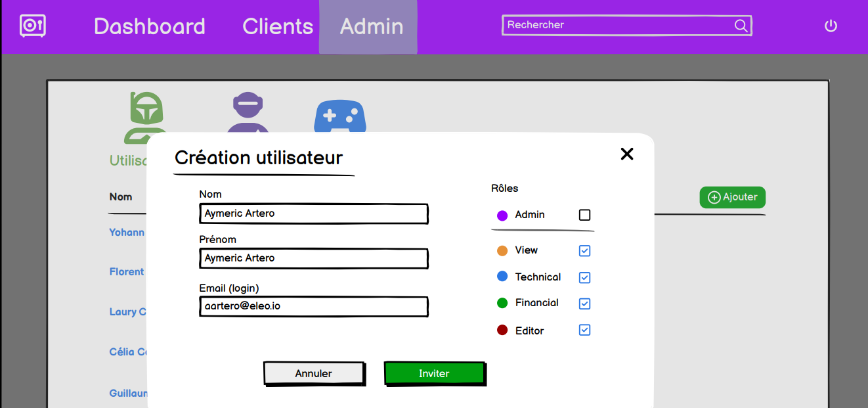Disable the Financial role checkbox

tap(584, 304)
